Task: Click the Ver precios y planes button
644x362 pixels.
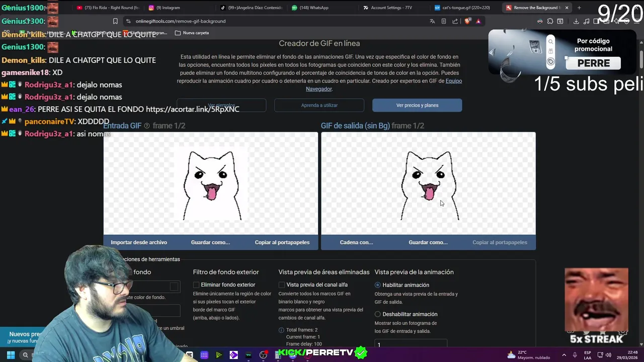Action: (x=417, y=105)
